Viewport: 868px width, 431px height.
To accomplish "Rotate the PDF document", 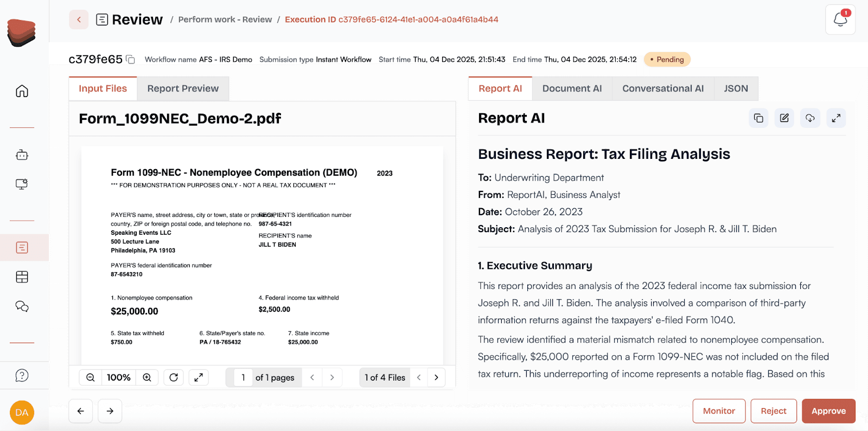I will [174, 377].
